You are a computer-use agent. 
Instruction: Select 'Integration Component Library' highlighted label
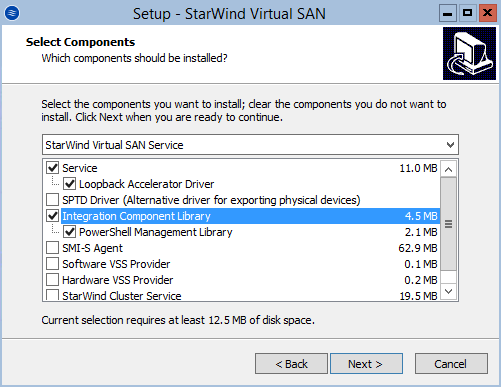coord(136,216)
